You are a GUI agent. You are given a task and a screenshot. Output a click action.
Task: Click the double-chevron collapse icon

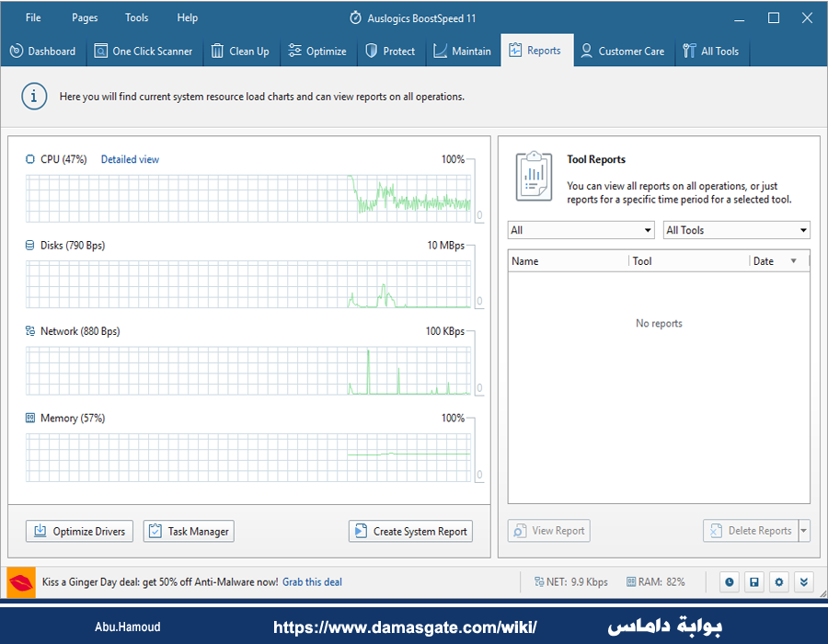804,581
